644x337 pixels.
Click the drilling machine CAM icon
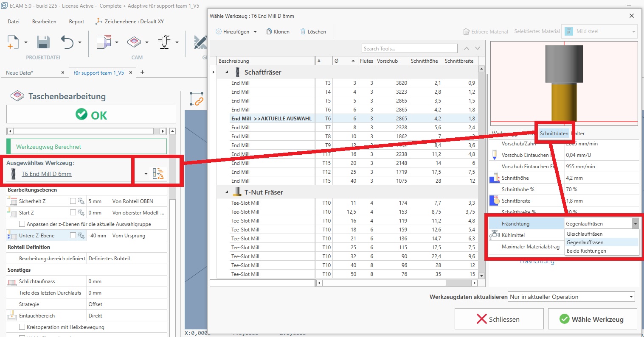click(x=164, y=42)
